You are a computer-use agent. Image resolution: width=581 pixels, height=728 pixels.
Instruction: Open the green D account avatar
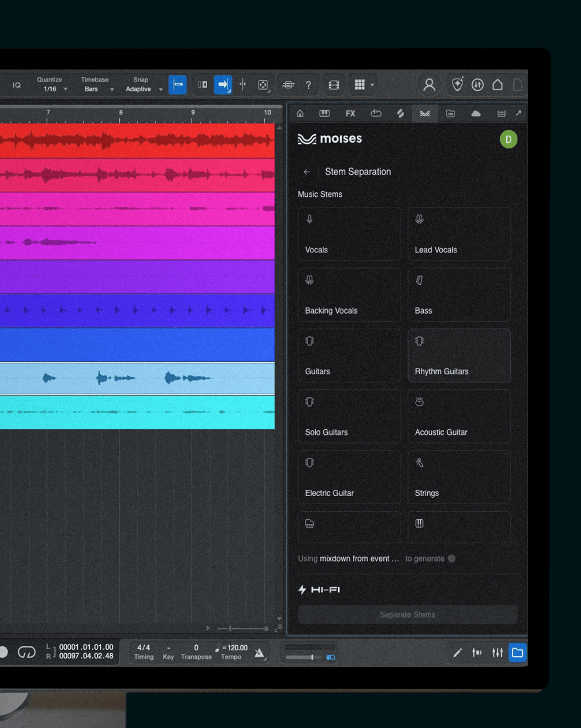508,140
